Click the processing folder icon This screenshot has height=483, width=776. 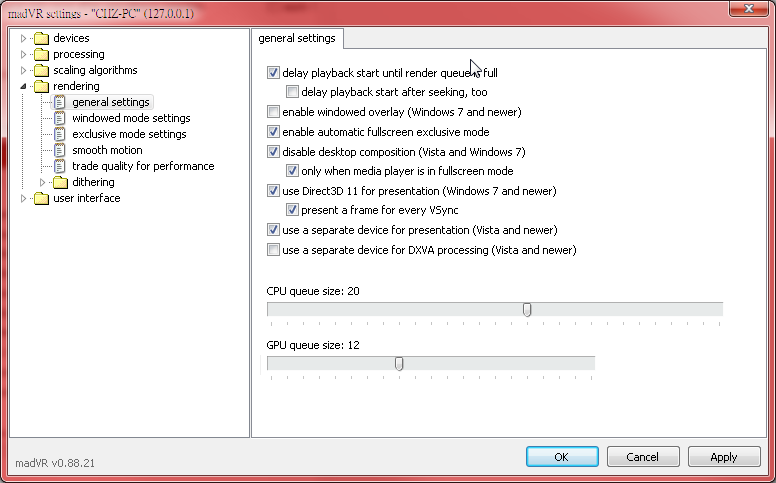(41, 54)
